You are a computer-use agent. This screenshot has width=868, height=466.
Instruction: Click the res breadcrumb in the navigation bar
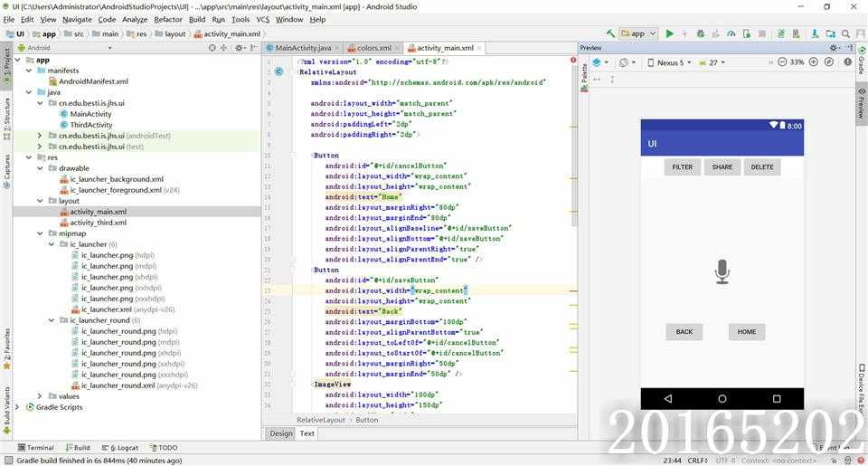coord(137,33)
